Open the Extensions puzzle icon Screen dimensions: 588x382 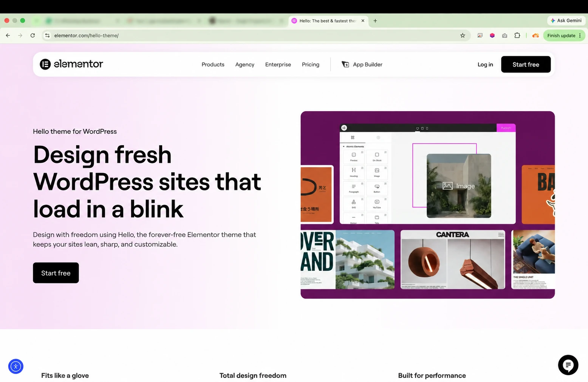[x=517, y=36]
